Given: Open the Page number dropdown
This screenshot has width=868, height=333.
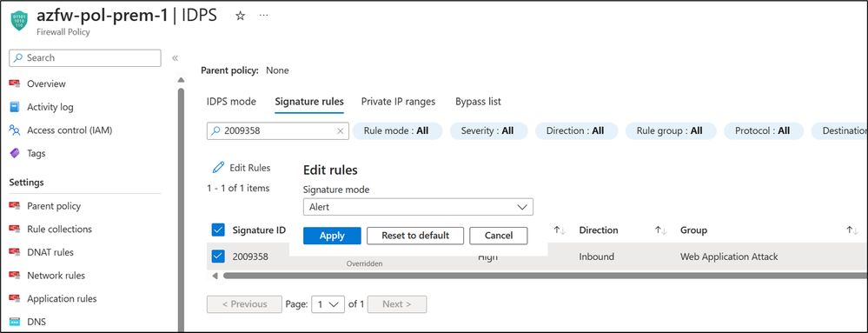Looking at the screenshot, I should point(328,304).
